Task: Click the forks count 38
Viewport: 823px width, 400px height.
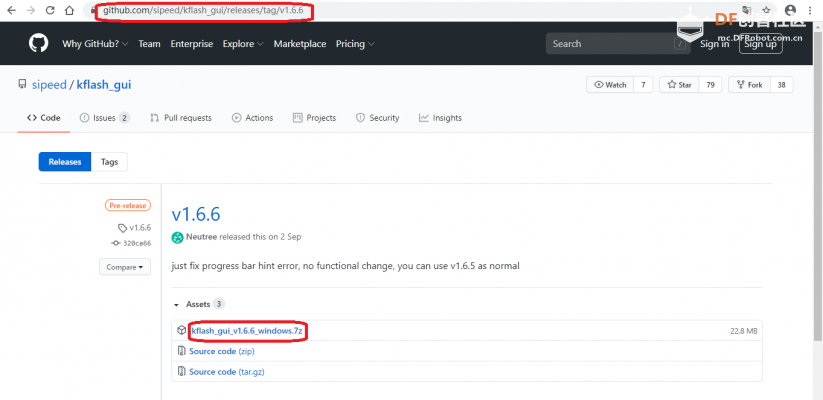Action: click(782, 85)
